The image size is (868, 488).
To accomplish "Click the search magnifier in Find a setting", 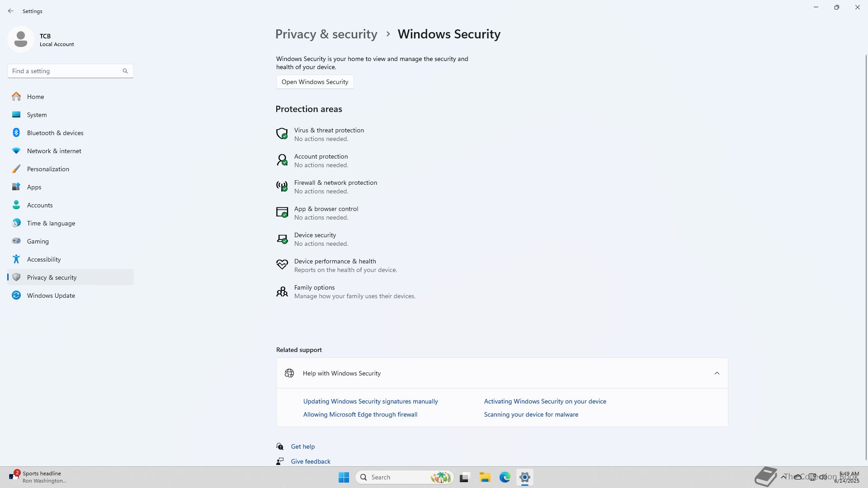I will point(125,71).
